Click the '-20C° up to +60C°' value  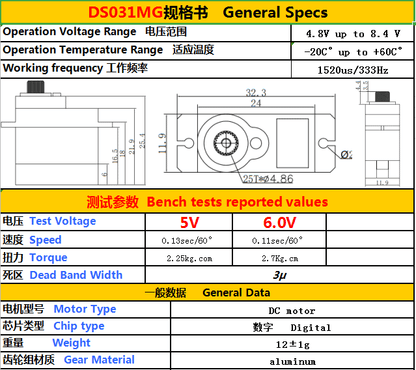pos(353,52)
